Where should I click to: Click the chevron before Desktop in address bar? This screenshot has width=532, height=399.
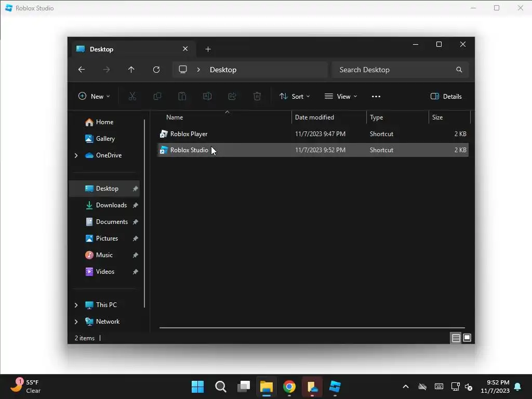pyautogui.click(x=198, y=70)
